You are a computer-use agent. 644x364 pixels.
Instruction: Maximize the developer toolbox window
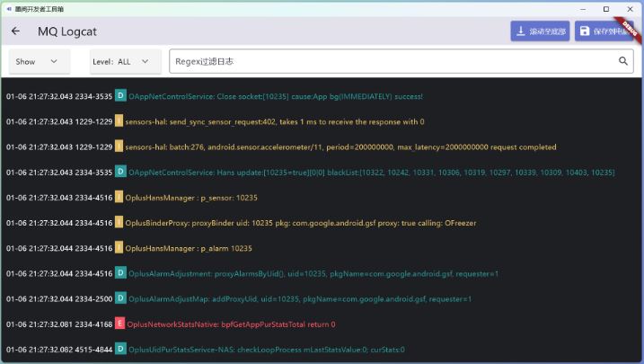click(x=605, y=8)
